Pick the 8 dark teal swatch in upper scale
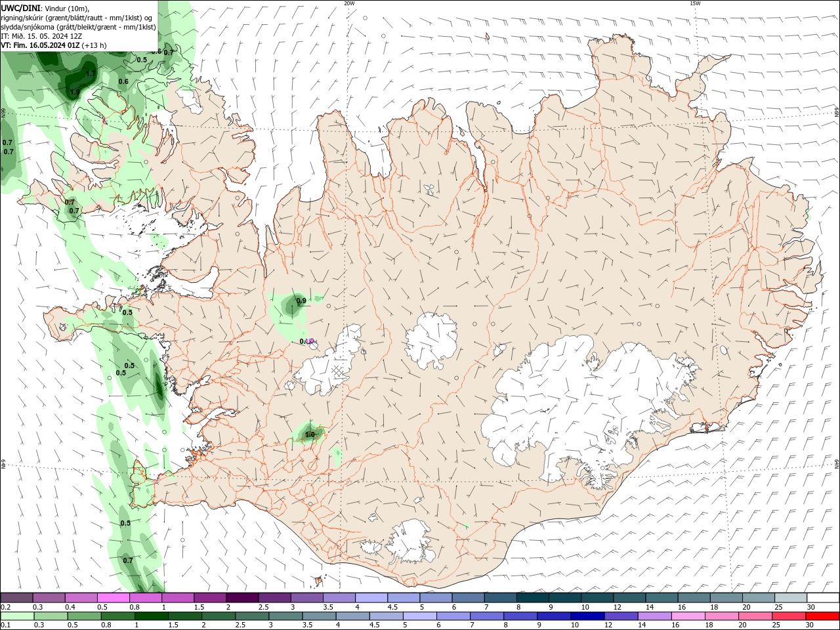840x630 pixels. click(533, 598)
